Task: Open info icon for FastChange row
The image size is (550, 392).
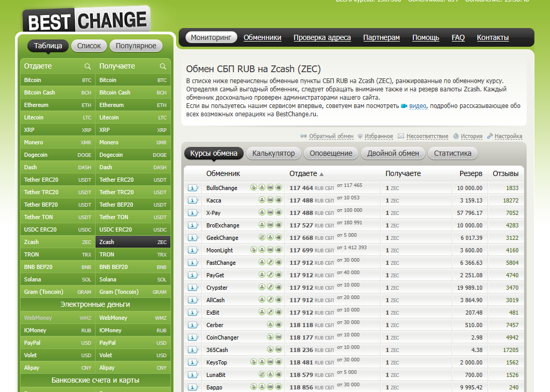Action: tap(193, 263)
